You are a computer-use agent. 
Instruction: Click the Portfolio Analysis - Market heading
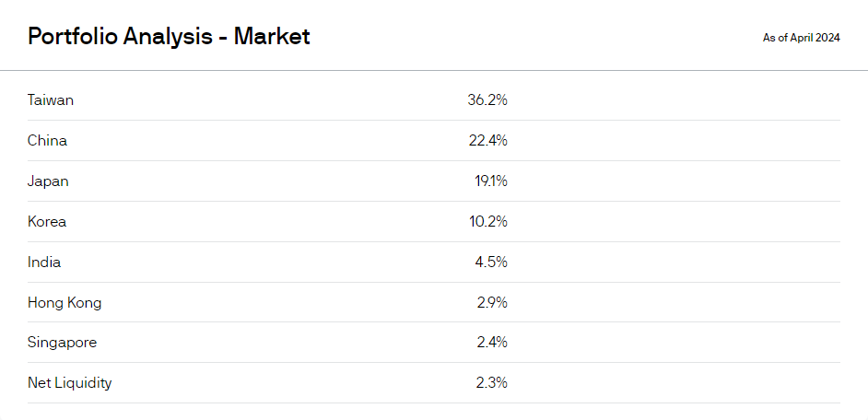(x=169, y=37)
